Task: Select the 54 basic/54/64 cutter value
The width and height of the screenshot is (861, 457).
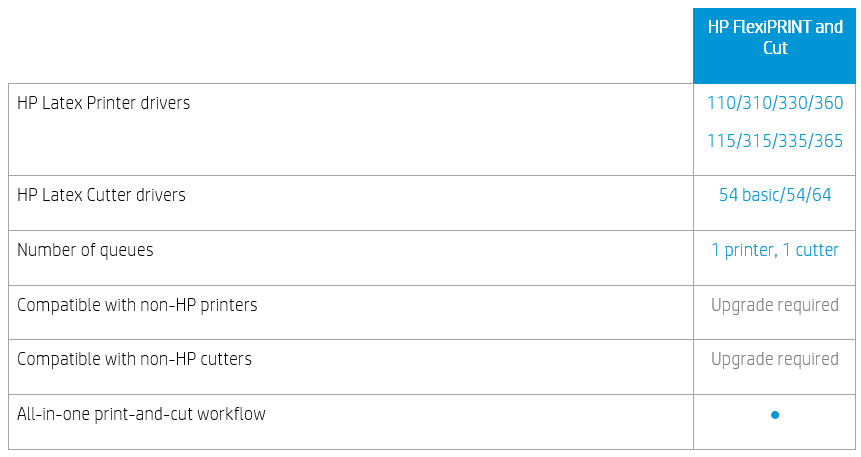Action: 775,194
